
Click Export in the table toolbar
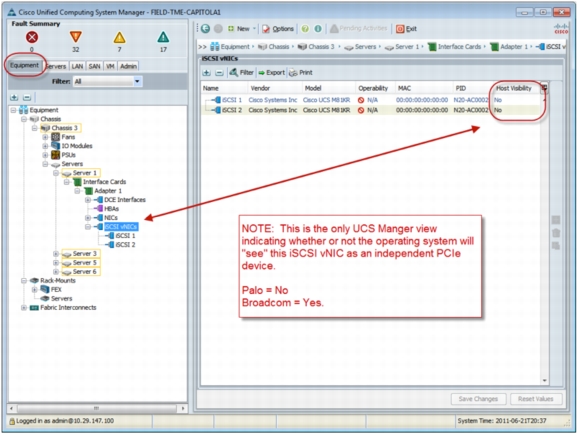coord(272,73)
